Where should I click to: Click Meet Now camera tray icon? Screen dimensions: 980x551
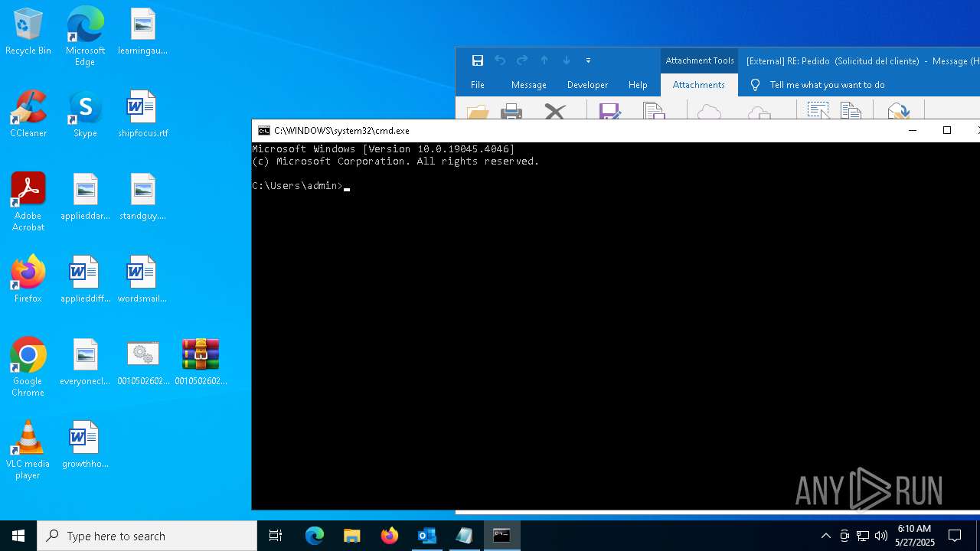point(844,536)
